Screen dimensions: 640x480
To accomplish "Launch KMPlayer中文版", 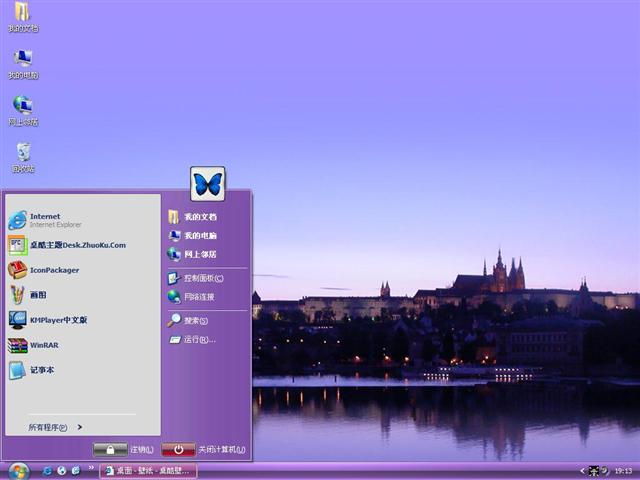I will tap(58, 320).
